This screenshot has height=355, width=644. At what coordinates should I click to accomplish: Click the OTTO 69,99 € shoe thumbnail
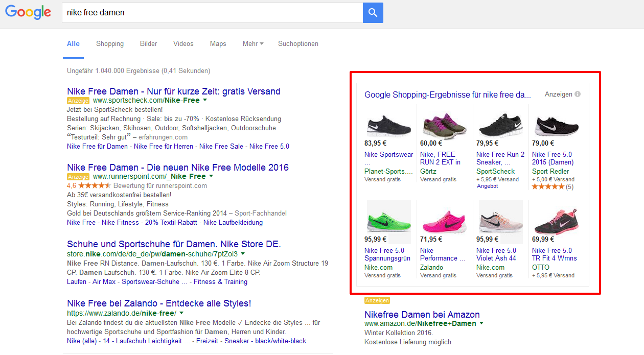(x=556, y=221)
